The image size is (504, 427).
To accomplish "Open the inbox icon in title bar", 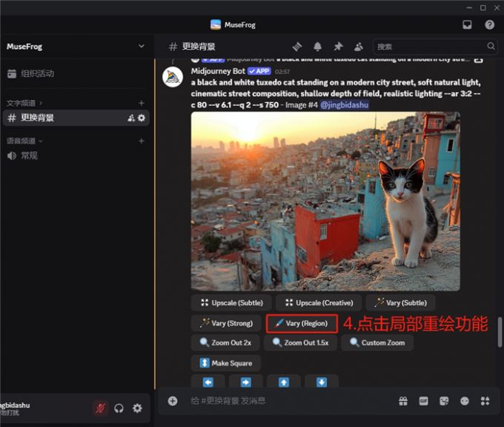I will pos(467,24).
